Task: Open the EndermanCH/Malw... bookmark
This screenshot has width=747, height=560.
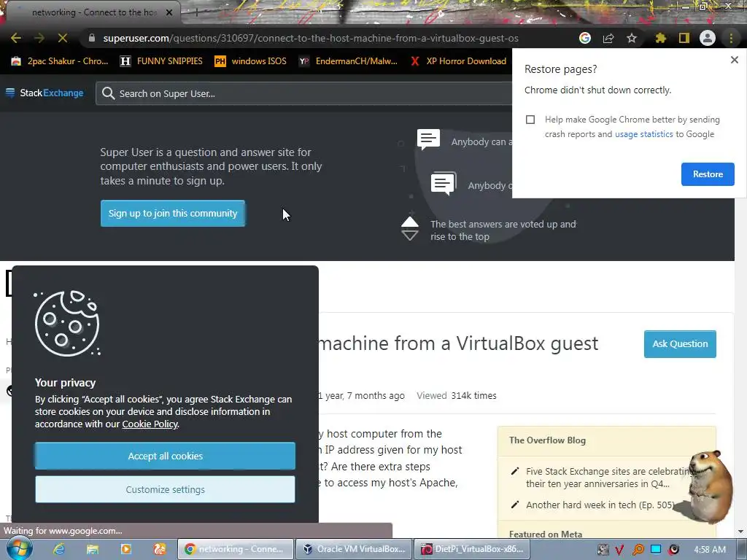Action: (x=348, y=61)
